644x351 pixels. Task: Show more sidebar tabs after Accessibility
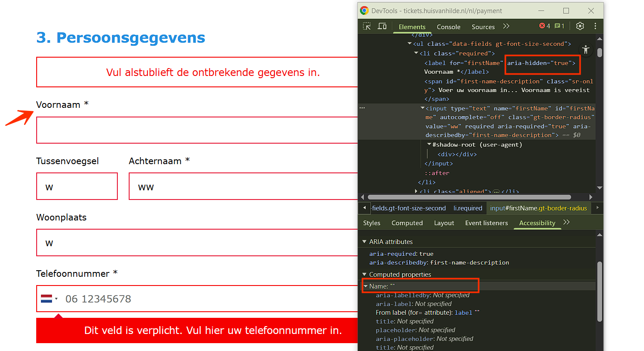click(x=566, y=222)
